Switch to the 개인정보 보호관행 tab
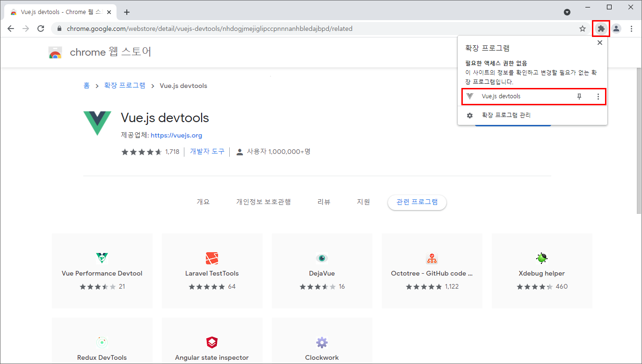Screen dimensions: 642x364 (x=263, y=202)
